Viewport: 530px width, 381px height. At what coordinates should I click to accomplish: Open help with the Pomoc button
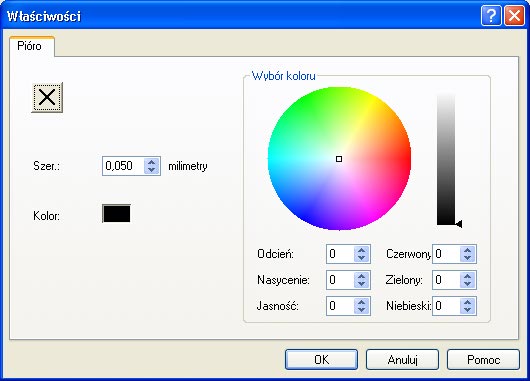[483, 359]
